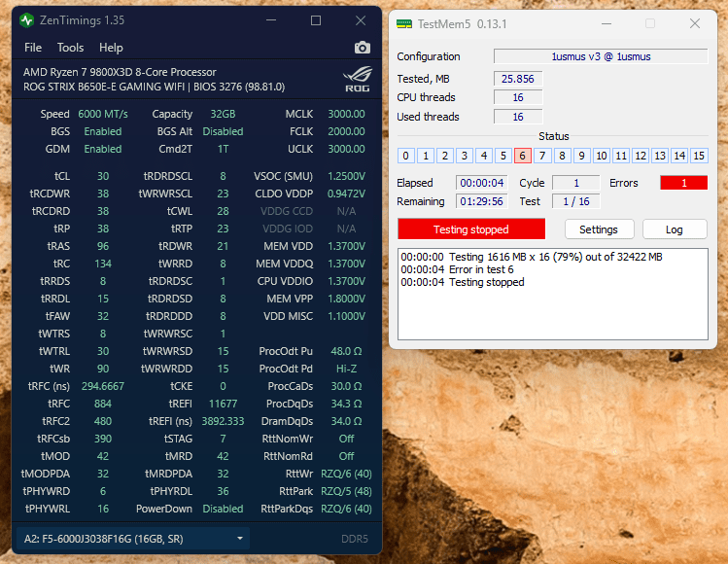This screenshot has height=564, width=728.
Task: Click the Speed value 6000 MT/s
Action: pos(103,114)
